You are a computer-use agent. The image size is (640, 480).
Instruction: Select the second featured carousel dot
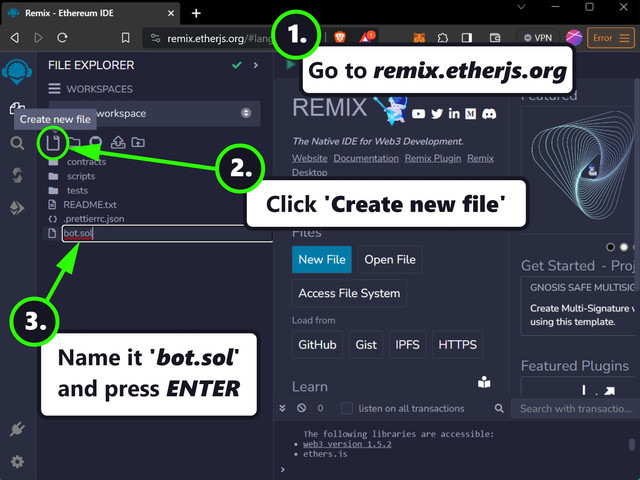tap(624, 246)
